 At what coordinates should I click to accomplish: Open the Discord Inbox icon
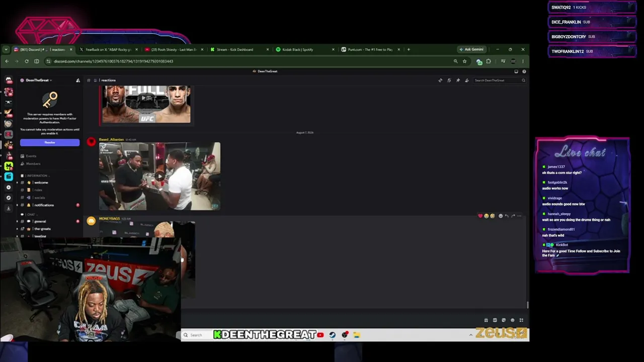[x=516, y=71]
